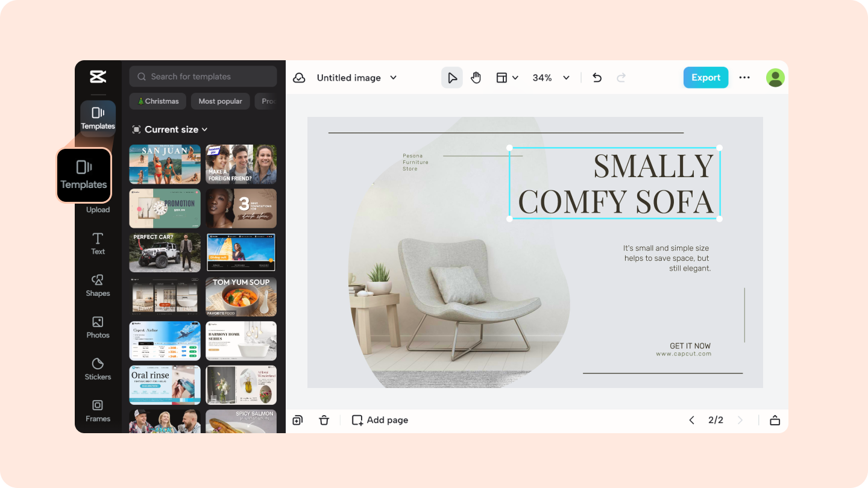
Task: Select the Christmas category chip
Action: pyautogui.click(x=158, y=101)
